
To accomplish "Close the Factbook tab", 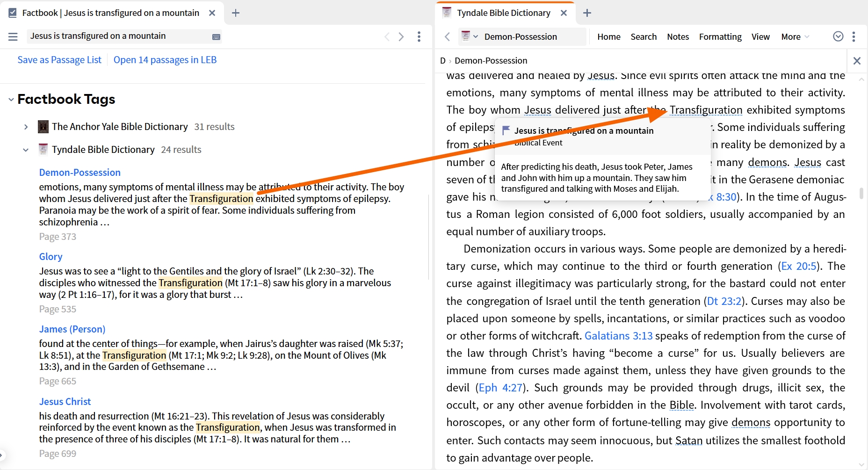I will (212, 13).
